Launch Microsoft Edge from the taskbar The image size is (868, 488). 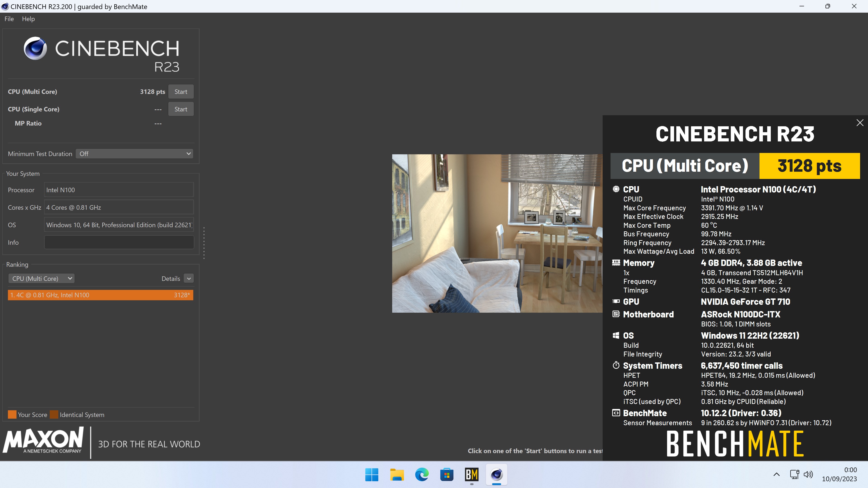422,475
